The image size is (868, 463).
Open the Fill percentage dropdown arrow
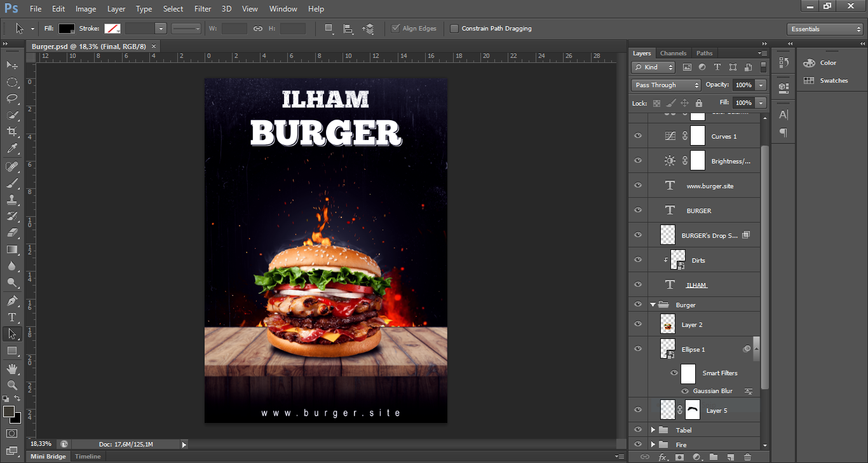tap(761, 102)
